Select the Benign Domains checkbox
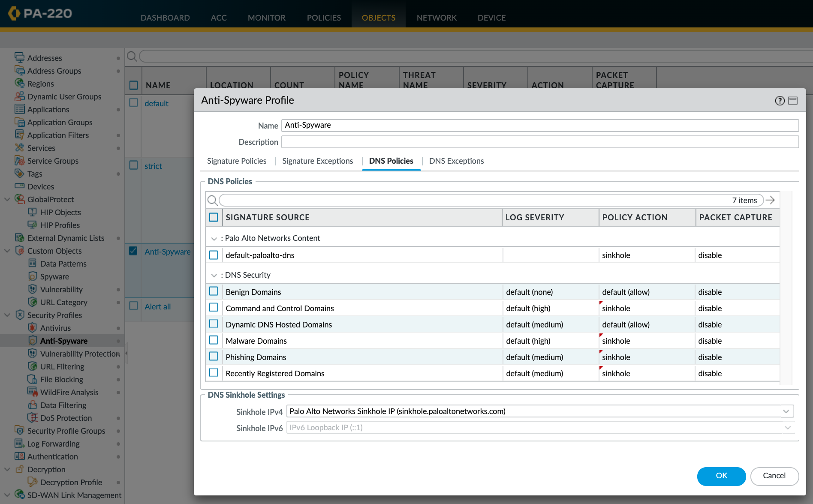Image resolution: width=813 pixels, height=504 pixels. 214,291
